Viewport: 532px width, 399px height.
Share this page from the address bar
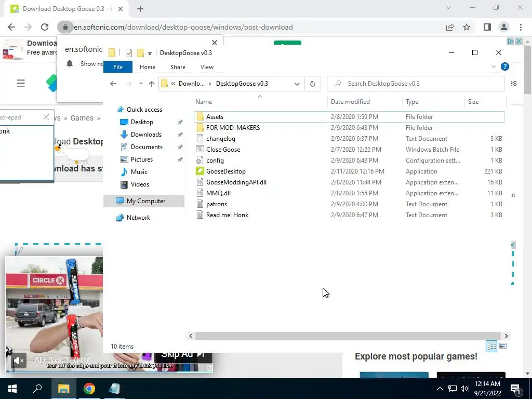point(450,27)
